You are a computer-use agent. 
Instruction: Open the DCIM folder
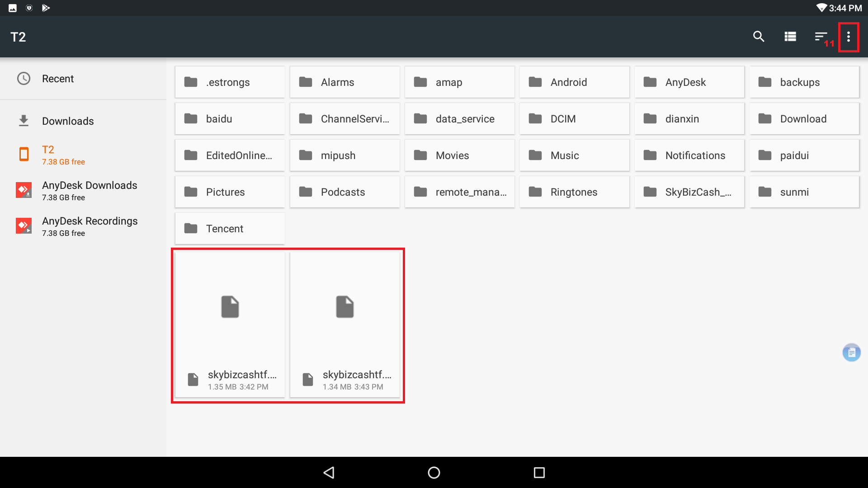tap(574, 119)
